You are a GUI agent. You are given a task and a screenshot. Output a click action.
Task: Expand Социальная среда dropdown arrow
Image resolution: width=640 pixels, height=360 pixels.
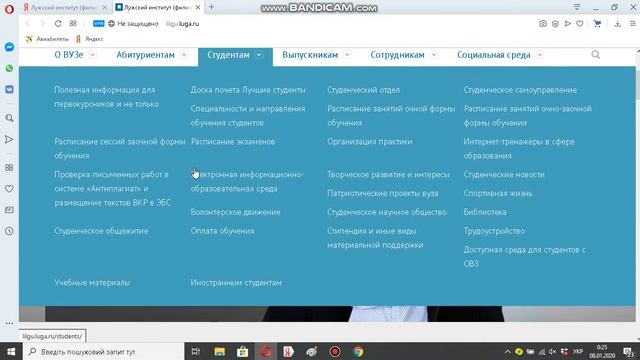[x=540, y=55]
